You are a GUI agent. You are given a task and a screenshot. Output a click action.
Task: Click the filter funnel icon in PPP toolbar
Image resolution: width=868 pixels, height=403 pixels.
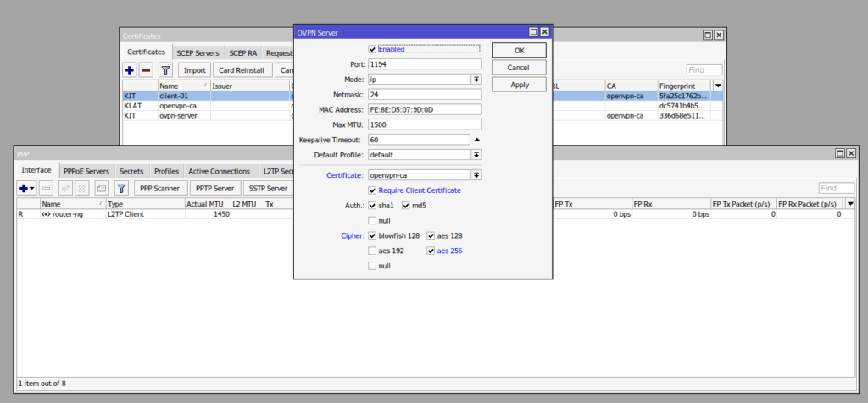(x=121, y=188)
